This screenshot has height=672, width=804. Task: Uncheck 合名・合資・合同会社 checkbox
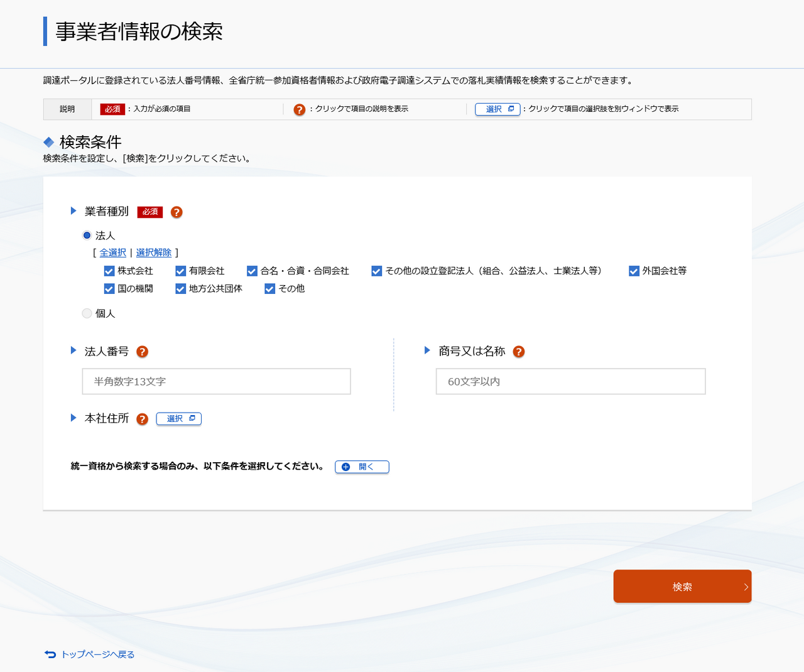[252, 271]
